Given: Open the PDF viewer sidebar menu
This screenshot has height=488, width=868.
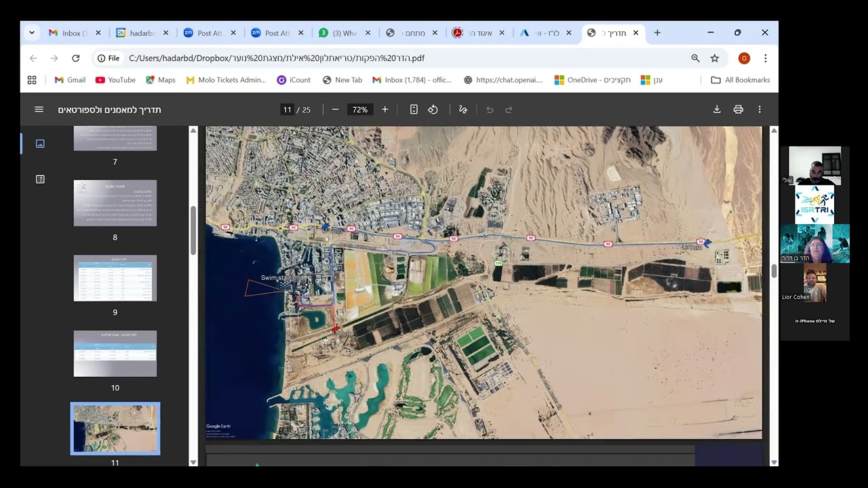Looking at the screenshot, I should pos(39,110).
